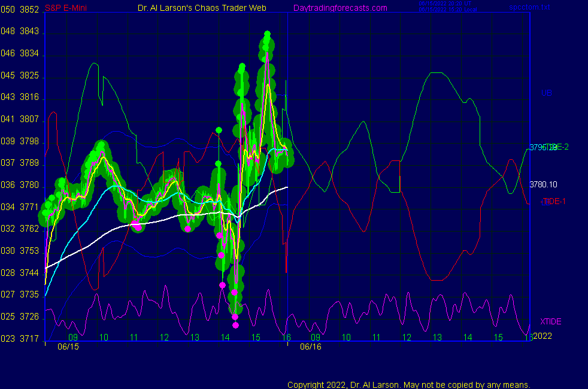Click the white '3780.10' value label

click(543, 184)
